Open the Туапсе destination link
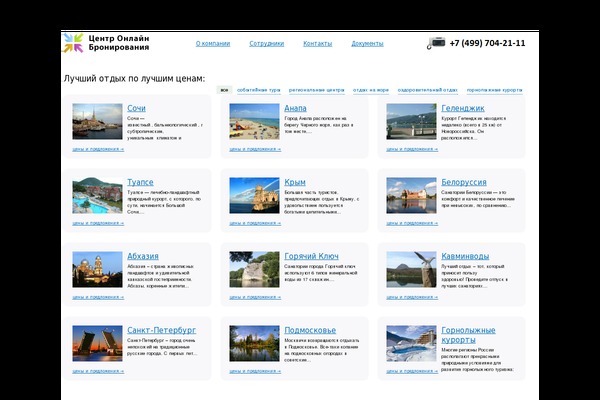Screen dimensions: 600x400 pos(140,182)
